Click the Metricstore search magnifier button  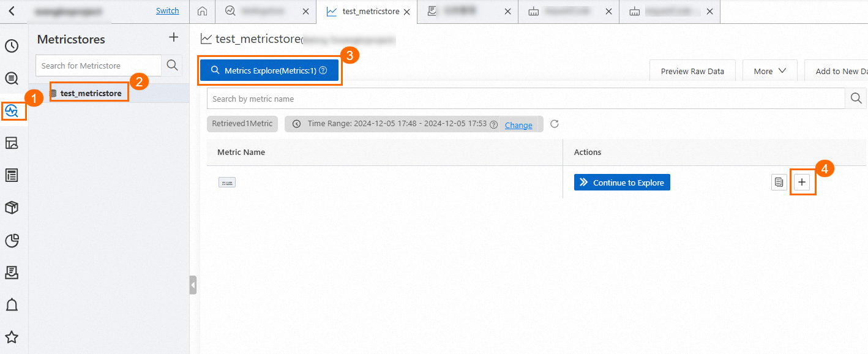[x=172, y=66]
